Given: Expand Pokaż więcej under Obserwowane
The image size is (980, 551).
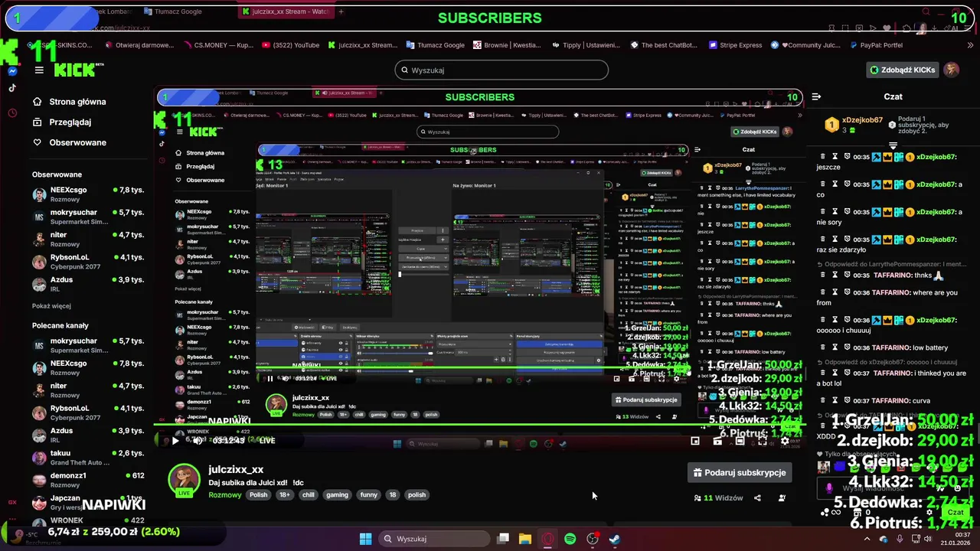Looking at the screenshot, I should (51, 306).
